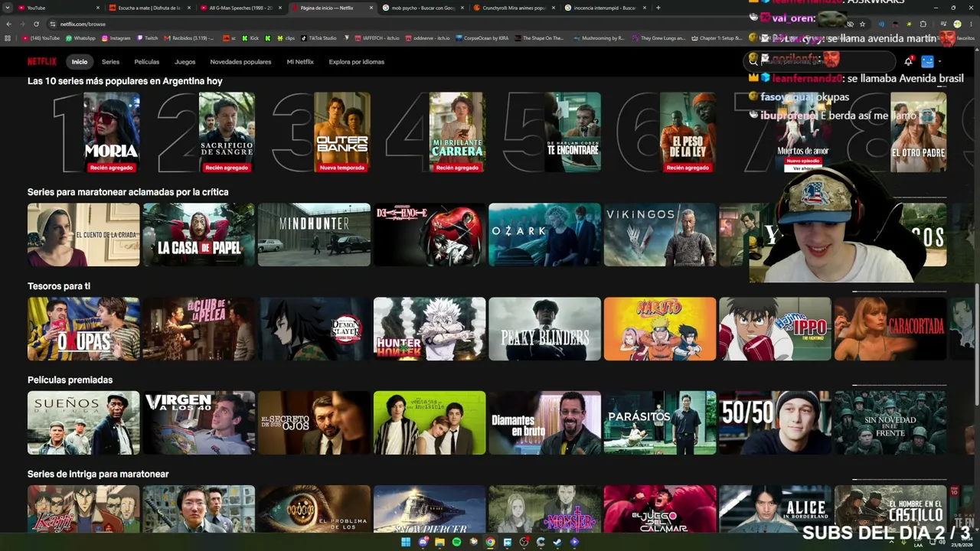The image size is (980, 551).
Task: Open the Demon Slayer thumbnail
Action: click(314, 329)
